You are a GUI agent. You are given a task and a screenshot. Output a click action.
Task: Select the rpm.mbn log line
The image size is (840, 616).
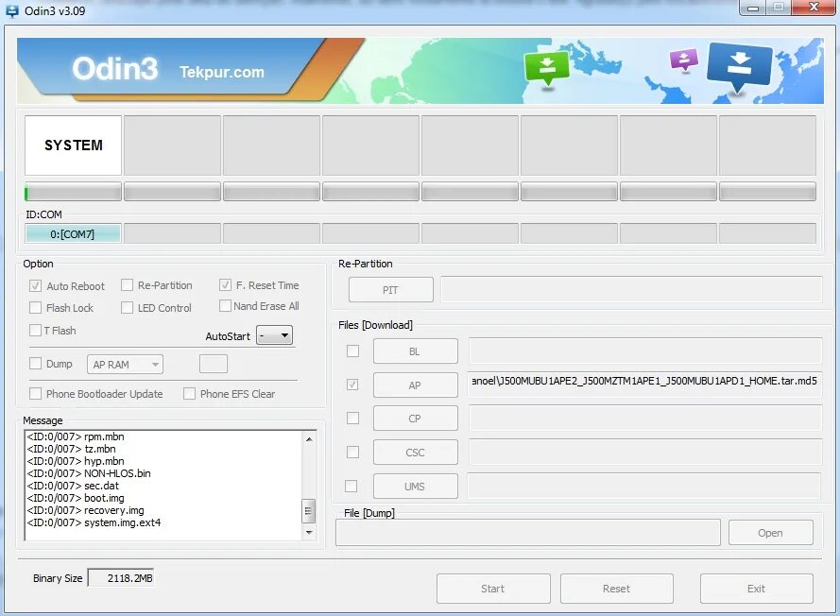point(76,436)
